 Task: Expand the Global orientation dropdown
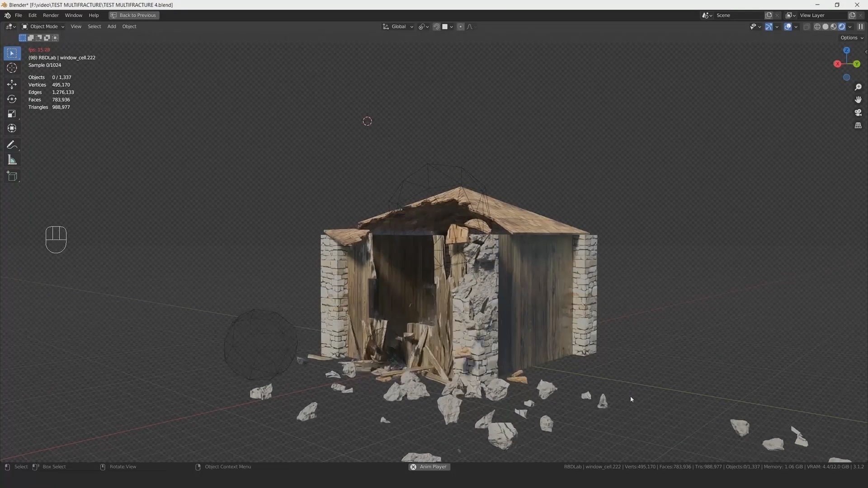(x=398, y=27)
